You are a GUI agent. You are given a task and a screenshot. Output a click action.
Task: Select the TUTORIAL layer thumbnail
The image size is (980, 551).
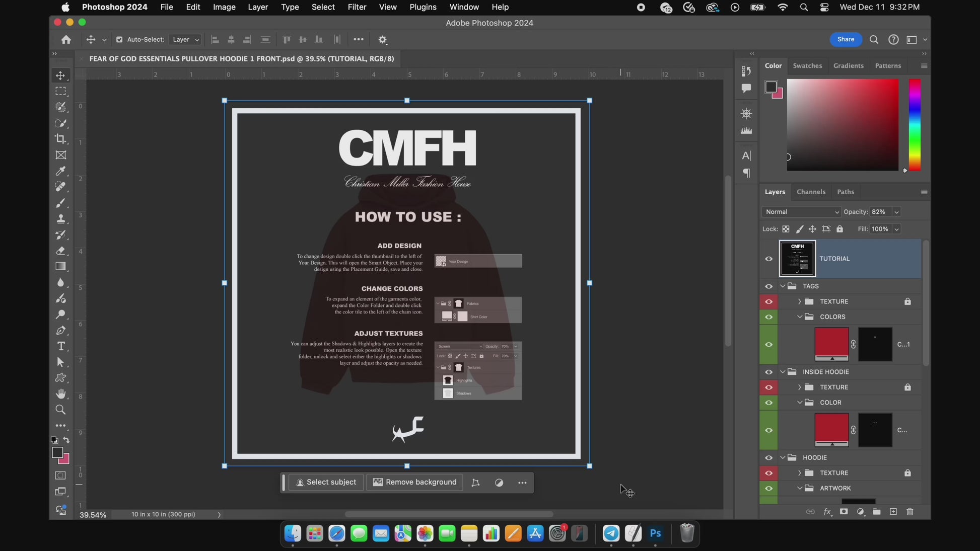[x=797, y=259]
